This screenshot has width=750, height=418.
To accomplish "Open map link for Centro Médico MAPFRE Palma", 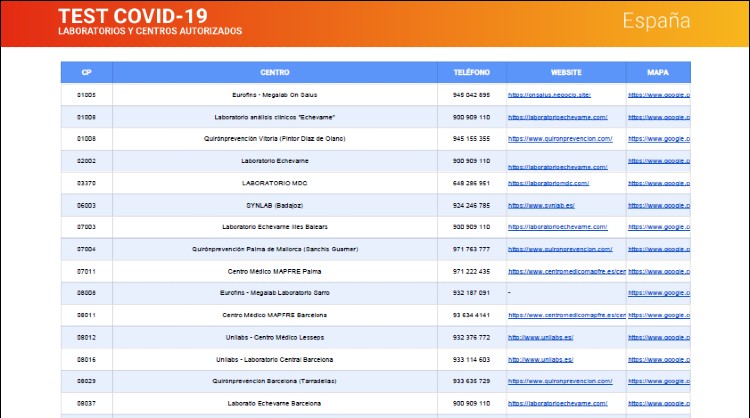I will [x=659, y=272].
